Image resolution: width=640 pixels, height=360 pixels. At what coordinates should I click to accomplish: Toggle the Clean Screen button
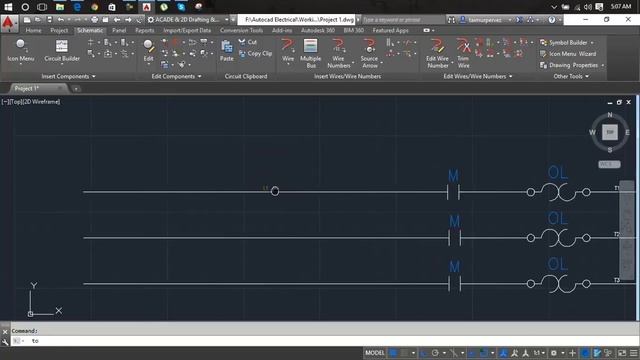point(622,353)
